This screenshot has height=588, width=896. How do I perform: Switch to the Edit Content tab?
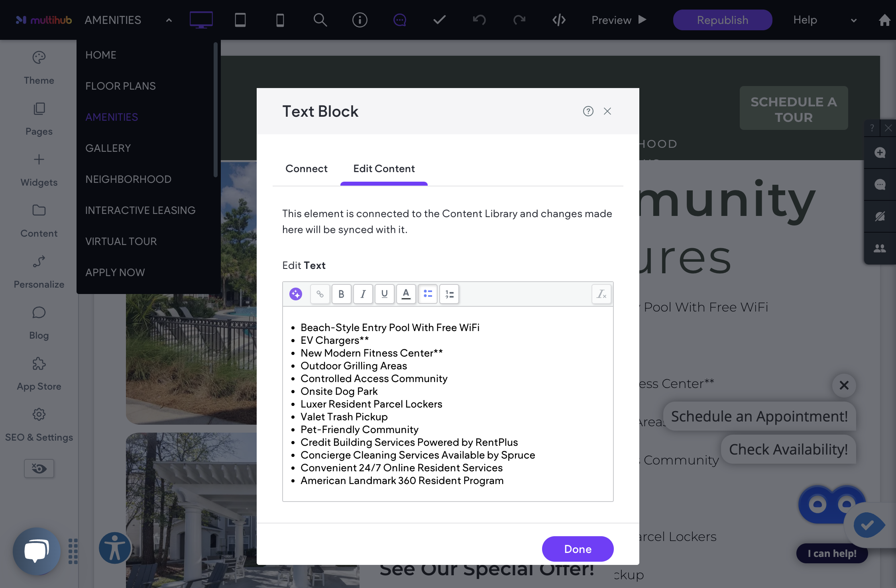click(x=384, y=169)
